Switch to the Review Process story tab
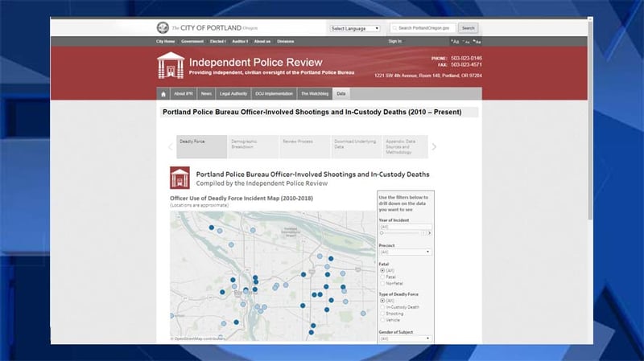The image size is (644, 361). (305, 146)
